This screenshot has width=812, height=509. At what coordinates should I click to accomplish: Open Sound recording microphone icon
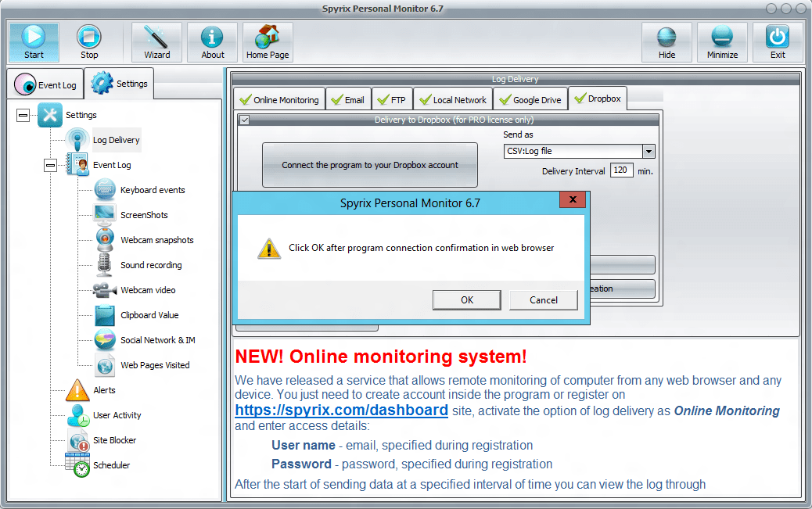click(x=105, y=264)
